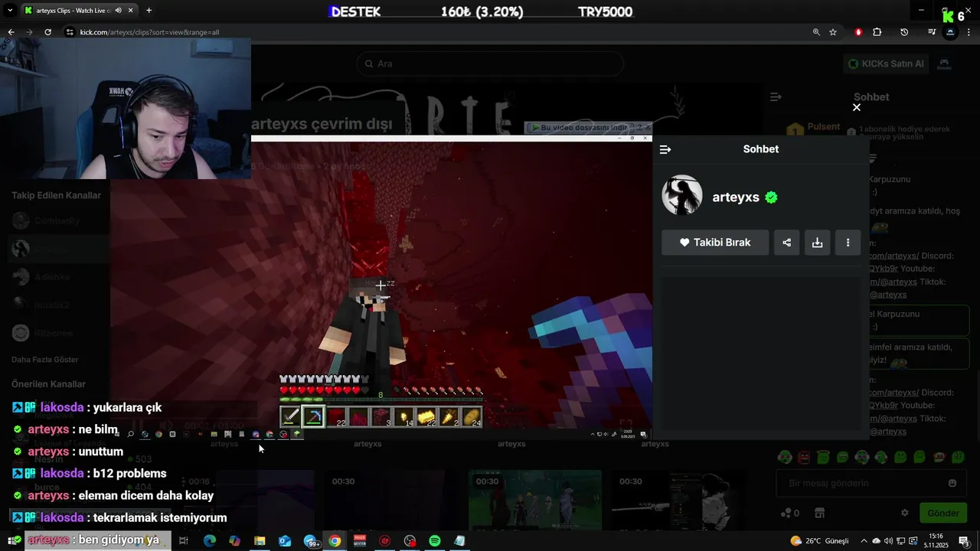Open the Windows notification center icon

point(964,541)
